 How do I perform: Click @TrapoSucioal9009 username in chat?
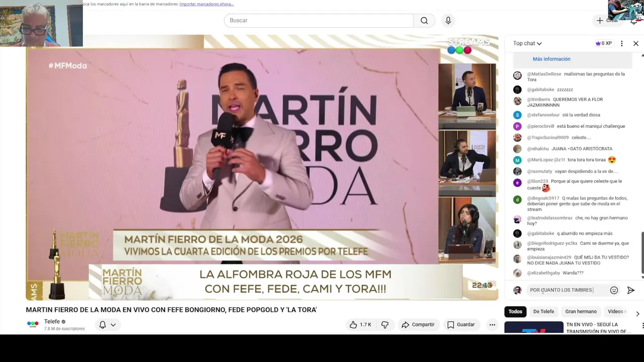point(548,138)
